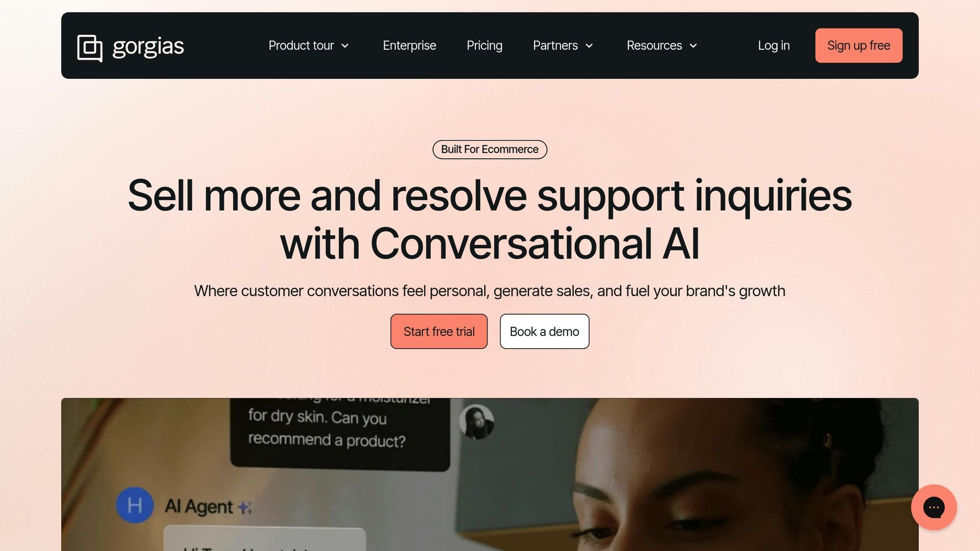Click the dry skin chat message bubble
The width and height of the screenshot is (980, 551).
click(340, 431)
